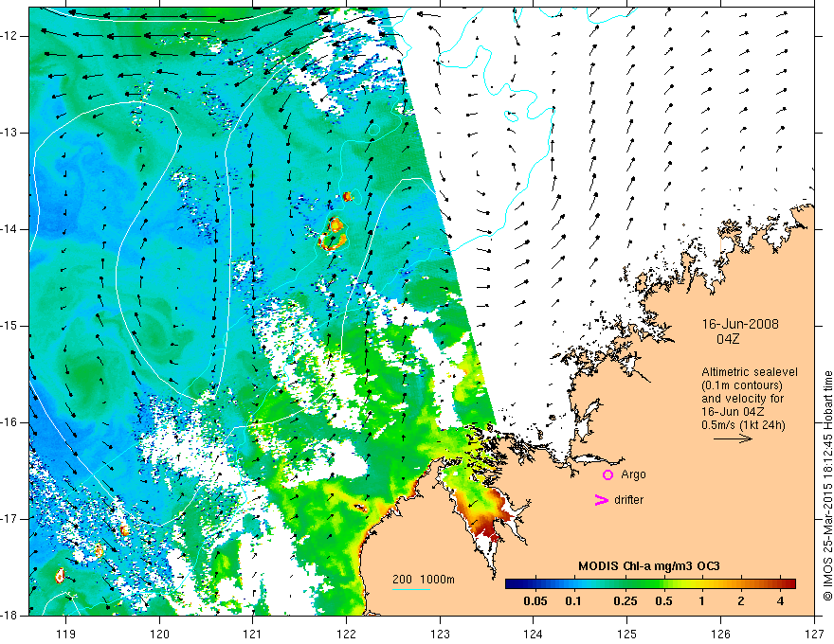
Task: Click longitude label 126 on the axis
Action: [720, 634]
